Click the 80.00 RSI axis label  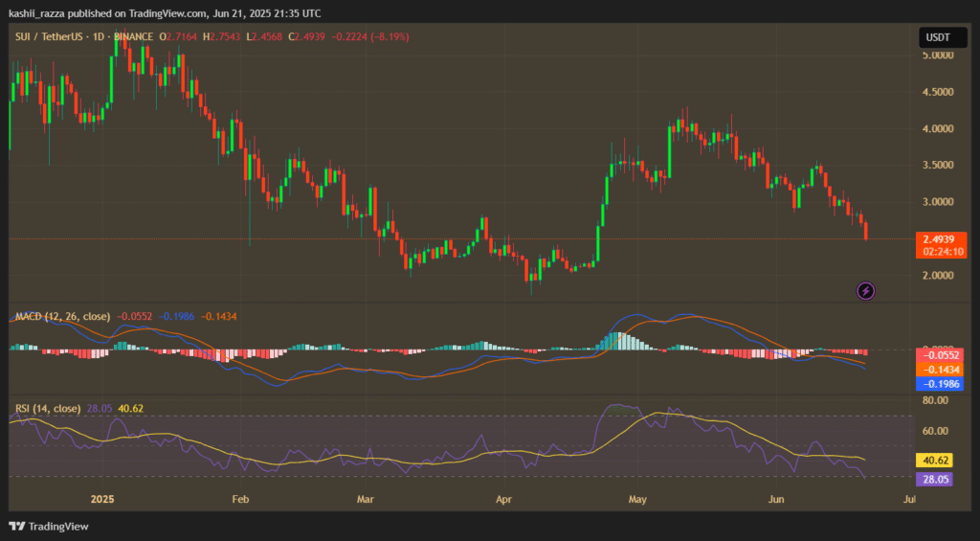tap(936, 400)
